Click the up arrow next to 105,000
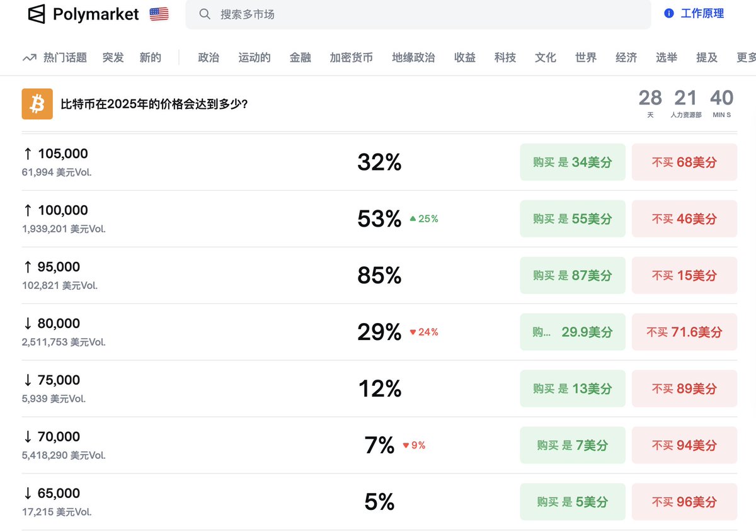Image resolution: width=756 pixels, height=532 pixels. click(x=28, y=154)
